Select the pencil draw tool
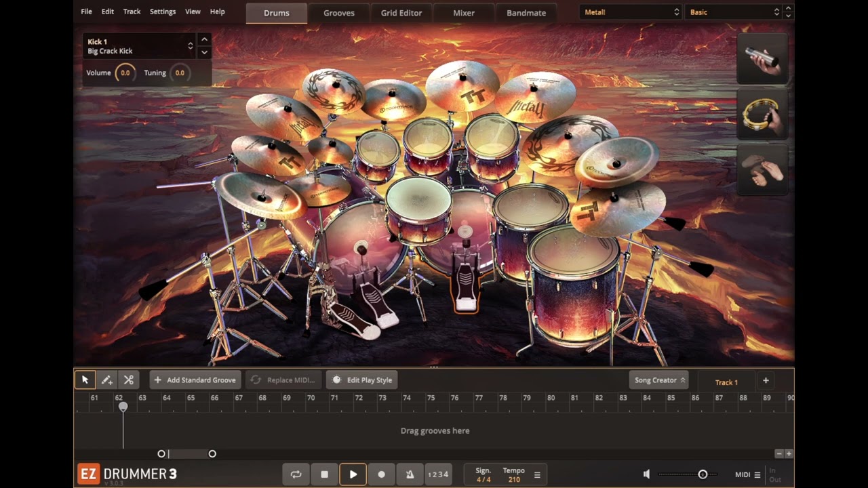The width and height of the screenshot is (868, 488). click(x=106, y=380)
